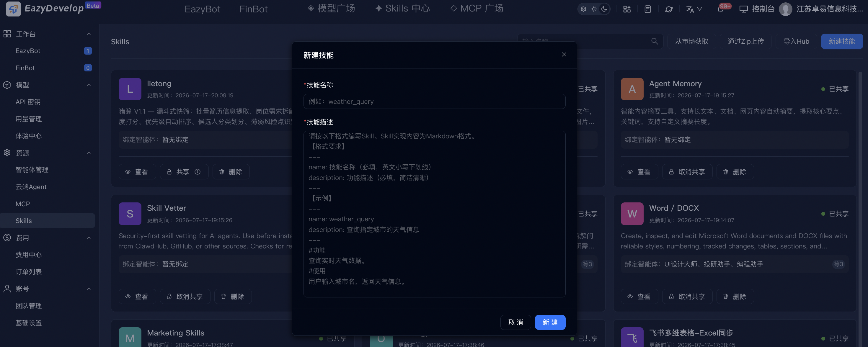Focus the 技能描述 text area
Viewport: 868px width, 347px height.
click(x=434, y=214)
